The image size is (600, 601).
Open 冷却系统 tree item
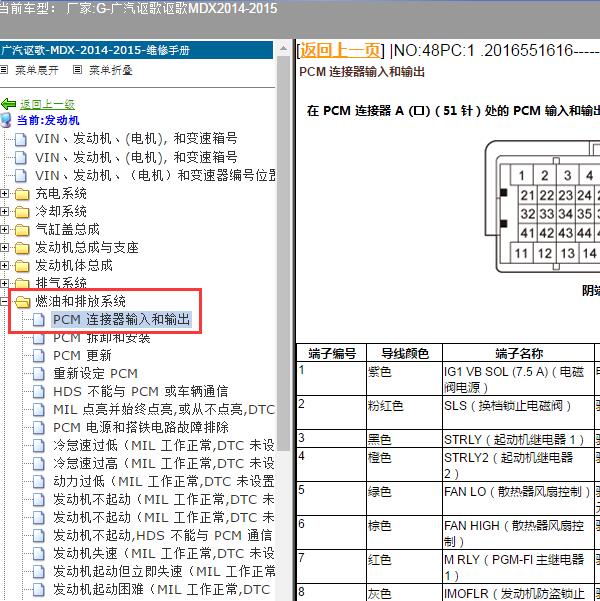[61, 212]
